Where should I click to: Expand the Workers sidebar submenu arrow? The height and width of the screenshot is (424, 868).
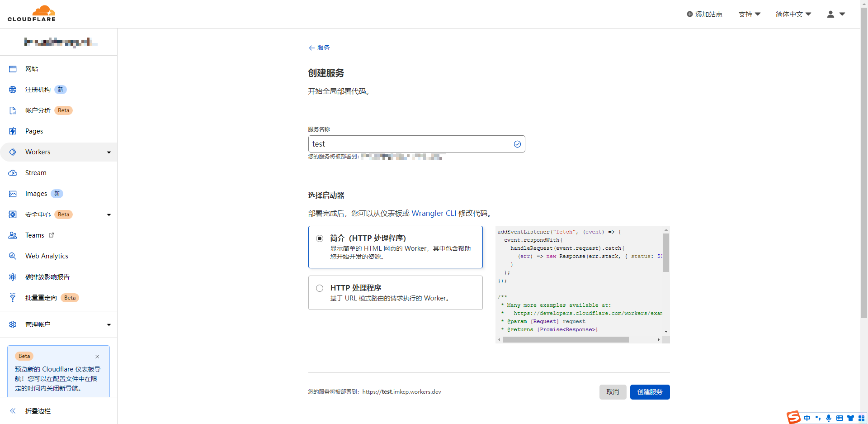(109, 152)
